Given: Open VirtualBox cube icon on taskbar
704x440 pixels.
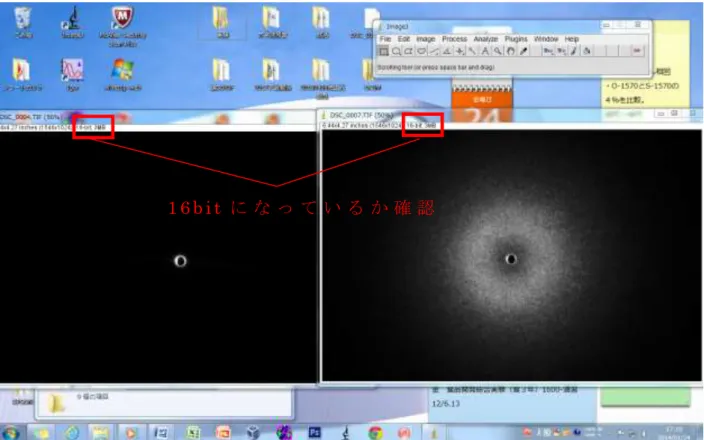Looking at the screenshot, I should (253, 433).
